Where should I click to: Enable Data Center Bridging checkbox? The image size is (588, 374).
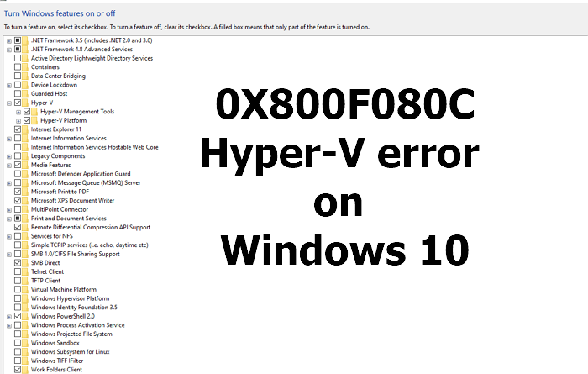pos(18,76)
